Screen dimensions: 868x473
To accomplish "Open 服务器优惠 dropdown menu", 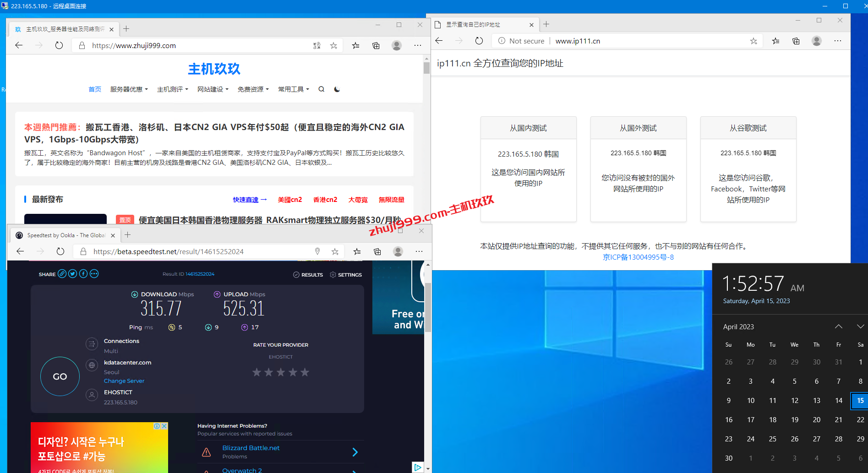I will click(x=129, y=89).
